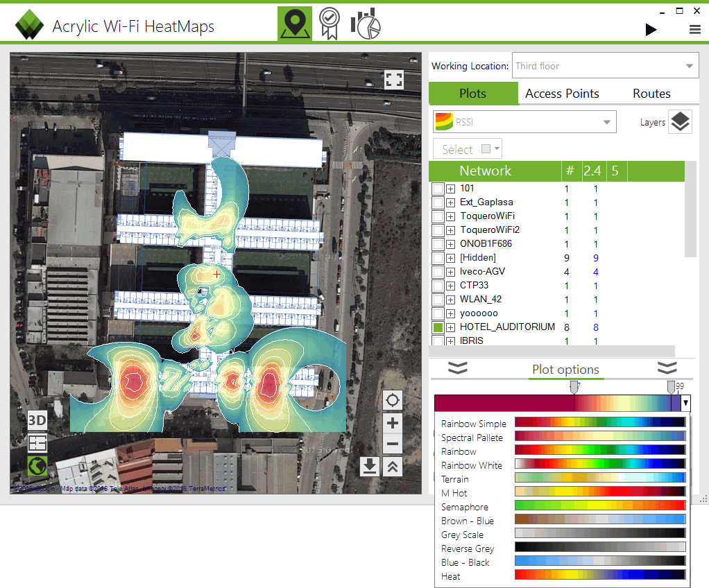Check the ONOB1F686 network checkbox
709x588 pixels.
(x=438, y=244)
